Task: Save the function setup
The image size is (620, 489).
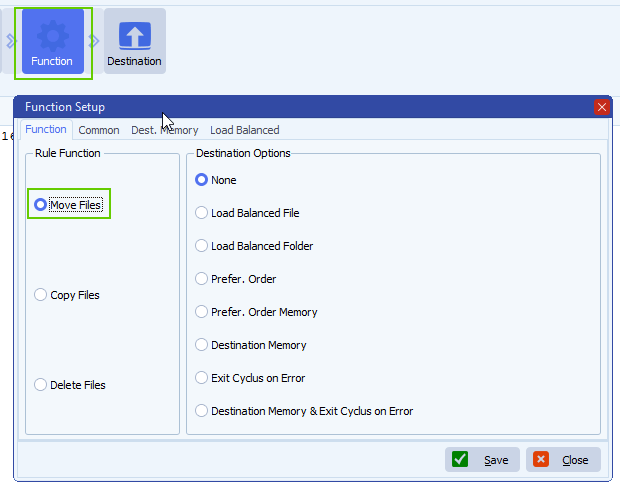Action: pos(482,460)
